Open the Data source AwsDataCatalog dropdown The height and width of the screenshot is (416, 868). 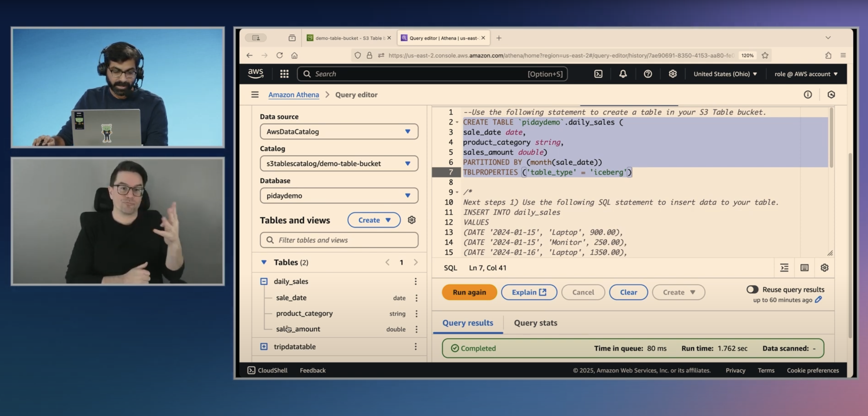(x=339, y=132)
